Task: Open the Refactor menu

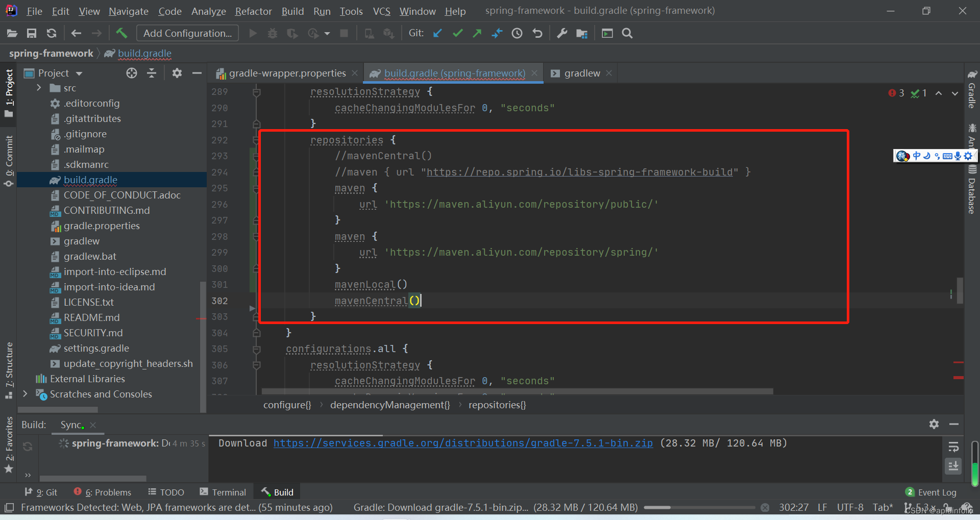Action: tap(253, 11)
